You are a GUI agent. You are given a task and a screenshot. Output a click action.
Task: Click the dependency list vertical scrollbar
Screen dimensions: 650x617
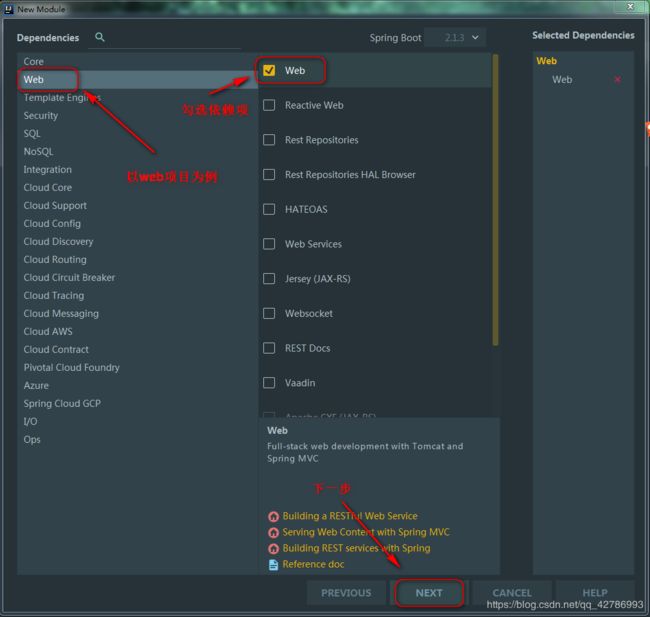pyautogui.click(x=495, y=200)
